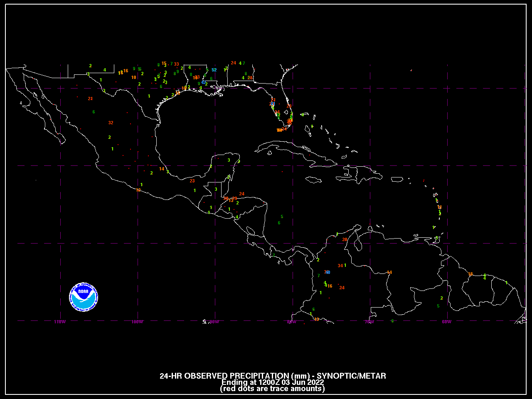Click the orange 16 in the Texas panhandle
532x399 pixels.
pos(126,71)
